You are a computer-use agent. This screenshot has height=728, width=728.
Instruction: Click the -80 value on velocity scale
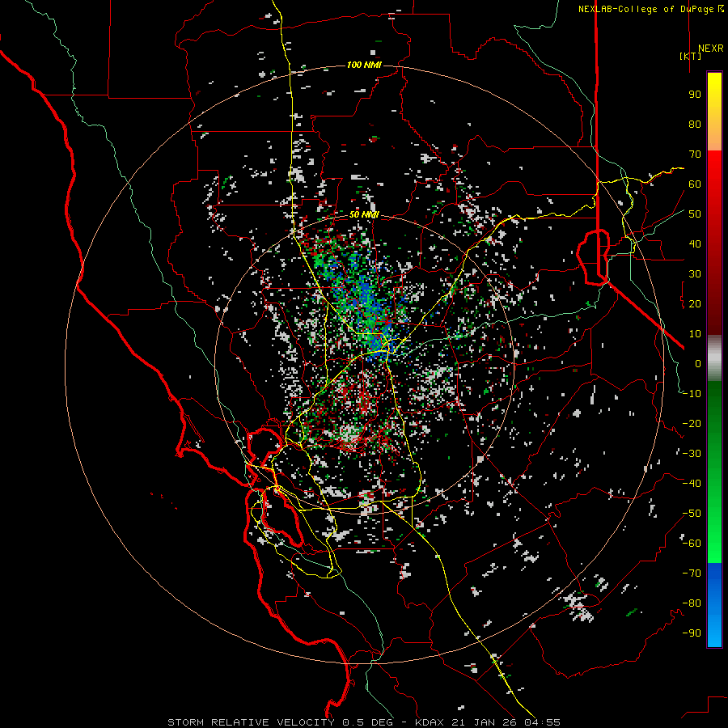[x=692, y=603]
